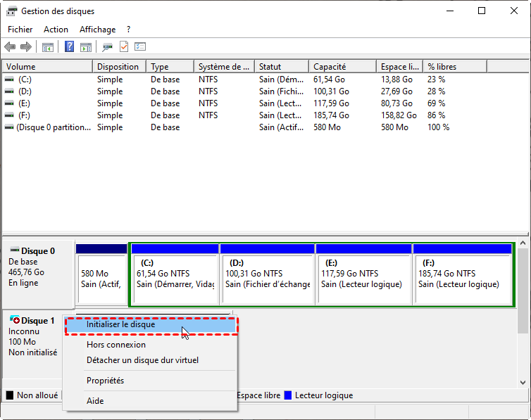Screen dimensions: 531x420
Task: Select the (E:) 117,59 Go NTFS partition block
Action: point(363,274)
